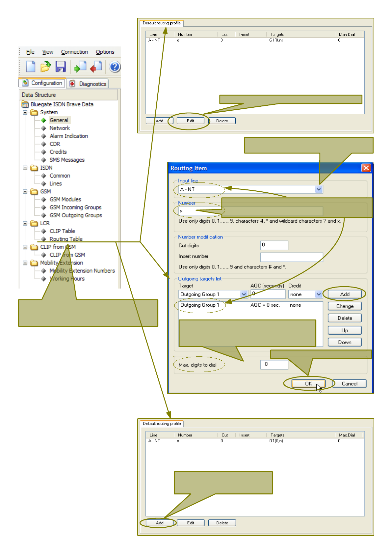
Task: Open GSM Incoming Groups item
Action: point(75,207)
